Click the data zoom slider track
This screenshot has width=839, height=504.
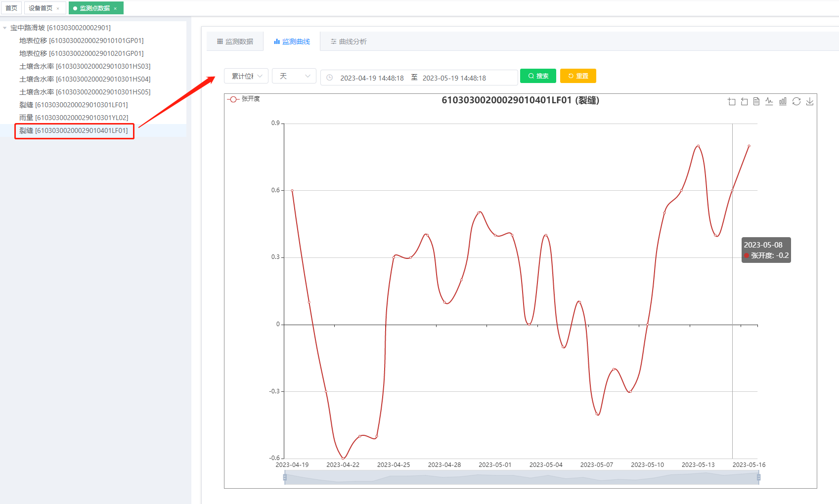(522, 477)
